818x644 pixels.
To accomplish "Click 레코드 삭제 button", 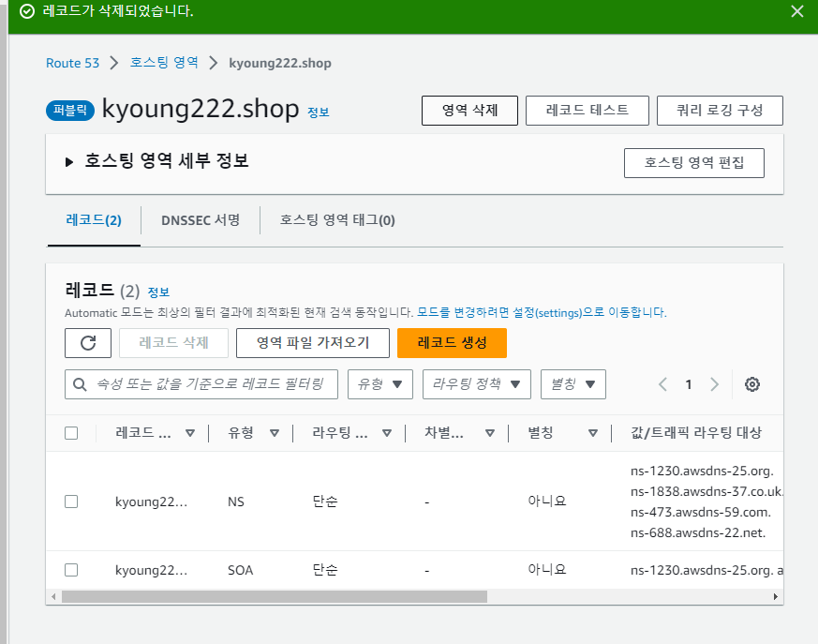I will [173, 343].
